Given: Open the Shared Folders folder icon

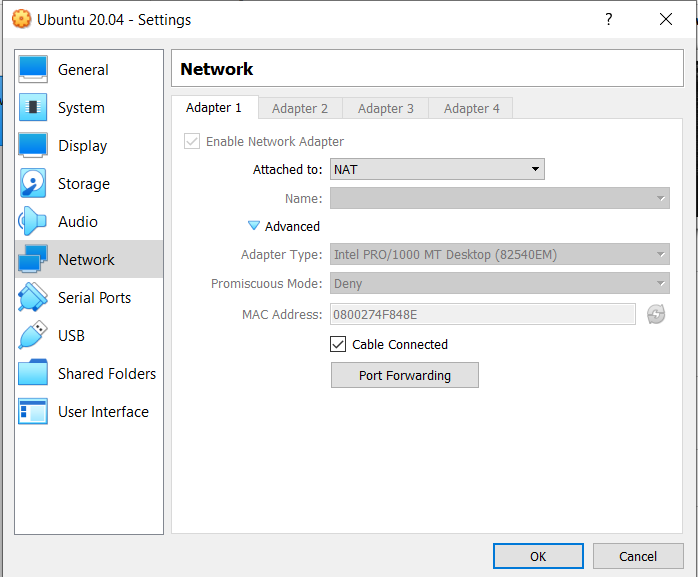Looking at the screenshot, I should pyautogui.click(x=33, y=373).
